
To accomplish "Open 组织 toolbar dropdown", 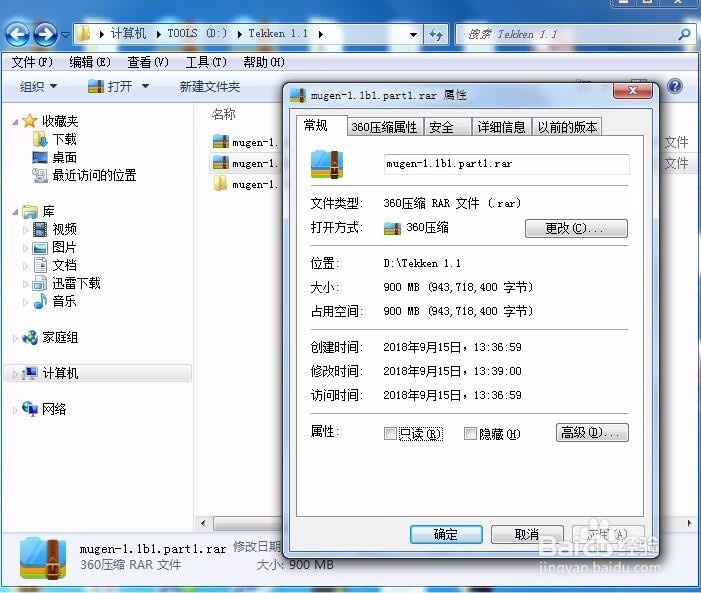I will [x=38, y=86].
